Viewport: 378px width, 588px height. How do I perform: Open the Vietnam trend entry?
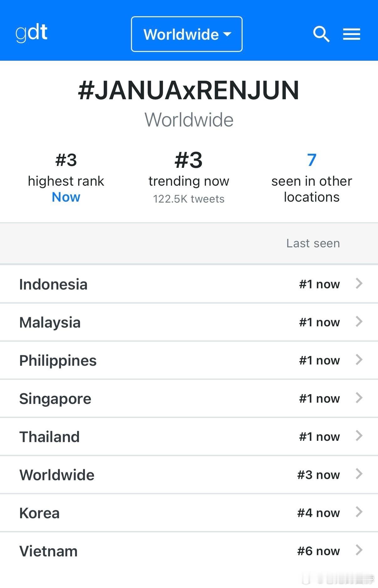189,551
